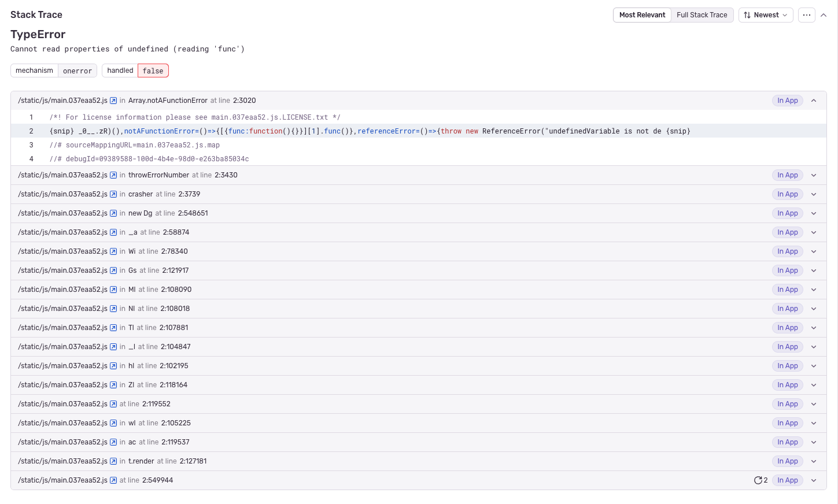Click external link icon on new Dg frame
Viewport: 838px width, 504px height.
[113, 213]
